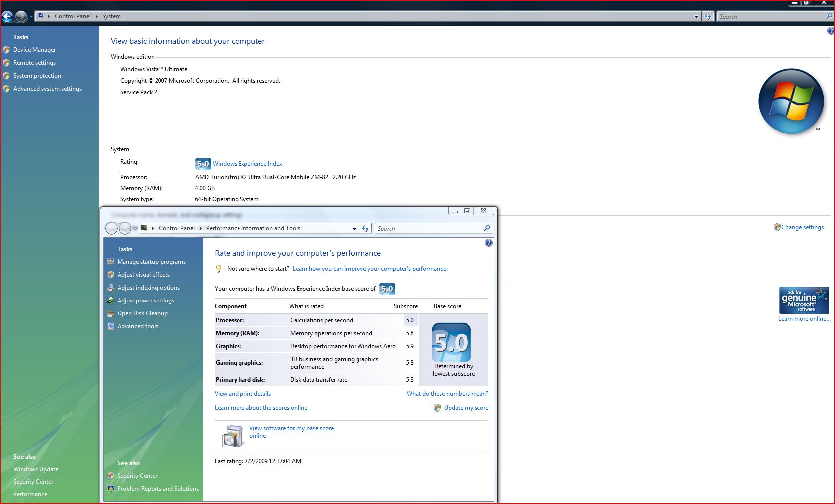Select Control Panel breadcrumb in Performance window

[x=177, y=228]
